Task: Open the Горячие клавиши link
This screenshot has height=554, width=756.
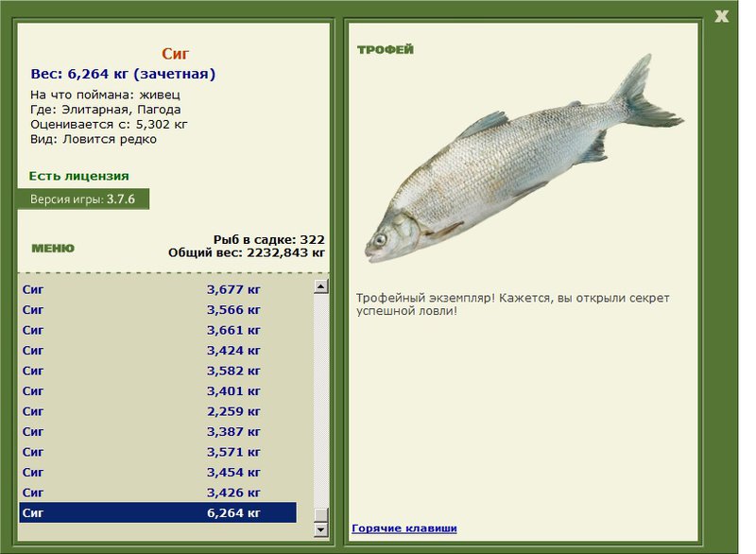Action: [404, 528]
